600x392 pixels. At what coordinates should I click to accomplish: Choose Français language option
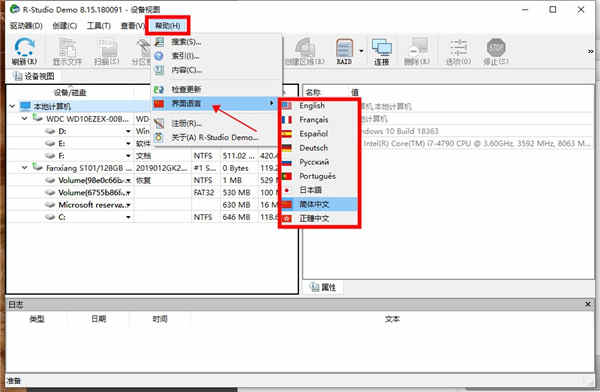click(x=313, y=120)
